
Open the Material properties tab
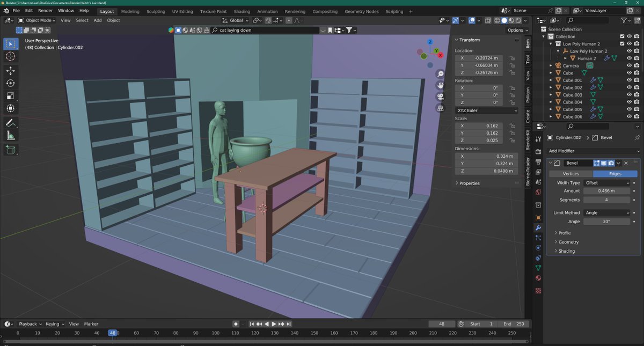click(538, 278)
